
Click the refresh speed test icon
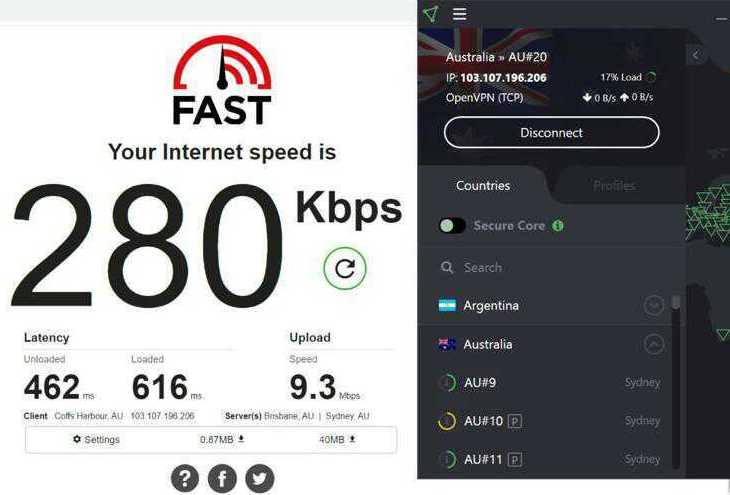345,268
